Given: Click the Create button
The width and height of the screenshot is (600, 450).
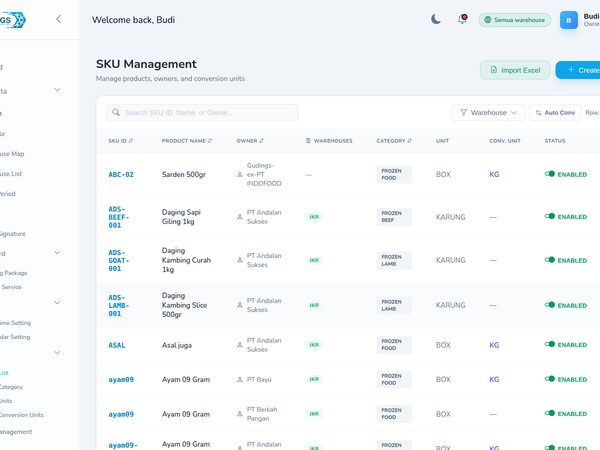Looking at the screenshot, I should coord(578,70).
